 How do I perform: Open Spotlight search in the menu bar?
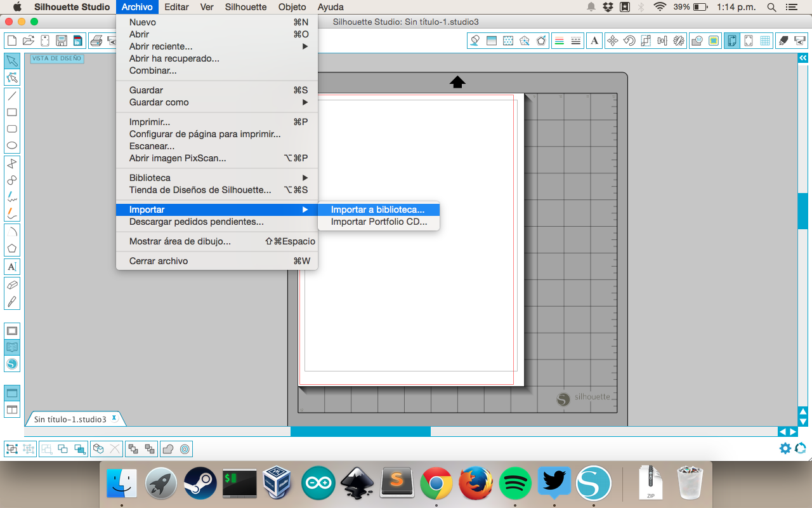coord(772,7)
